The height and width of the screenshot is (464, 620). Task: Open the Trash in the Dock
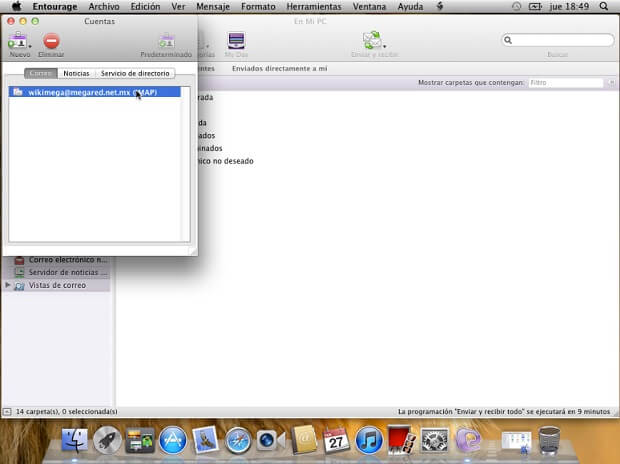click(x=549, y=440)
